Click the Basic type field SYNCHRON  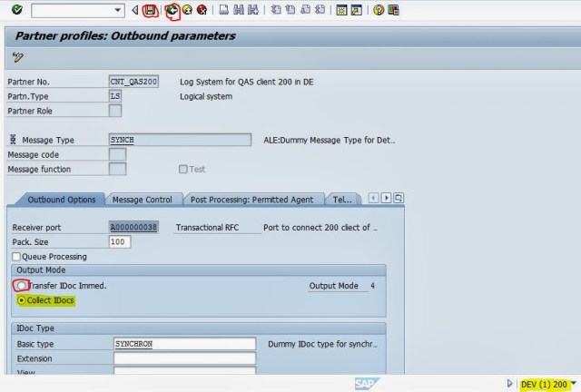click(184, 344)
